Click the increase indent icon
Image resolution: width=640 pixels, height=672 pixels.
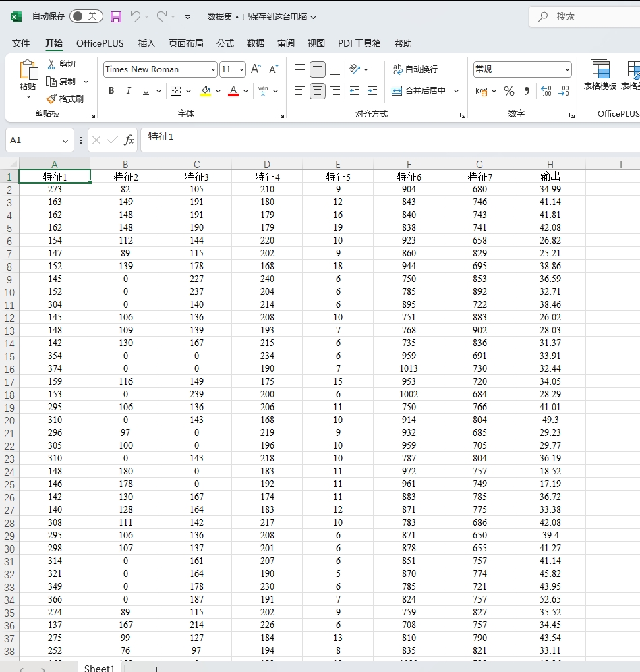point(373,91)
